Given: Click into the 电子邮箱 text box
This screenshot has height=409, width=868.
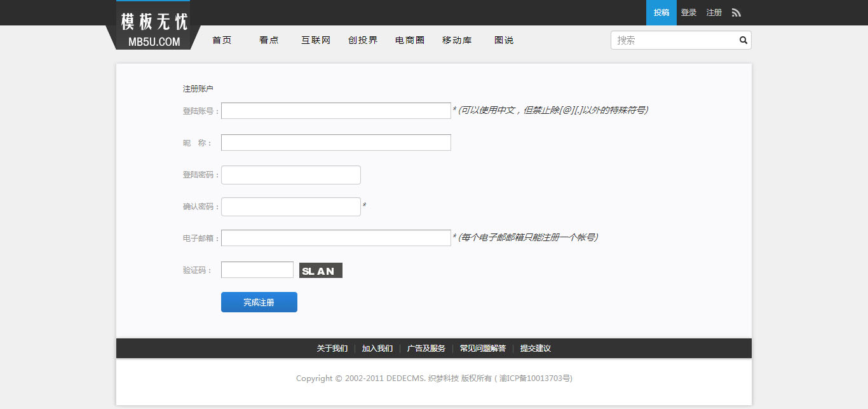Looking at the screenshot, I should pos(336,238).
